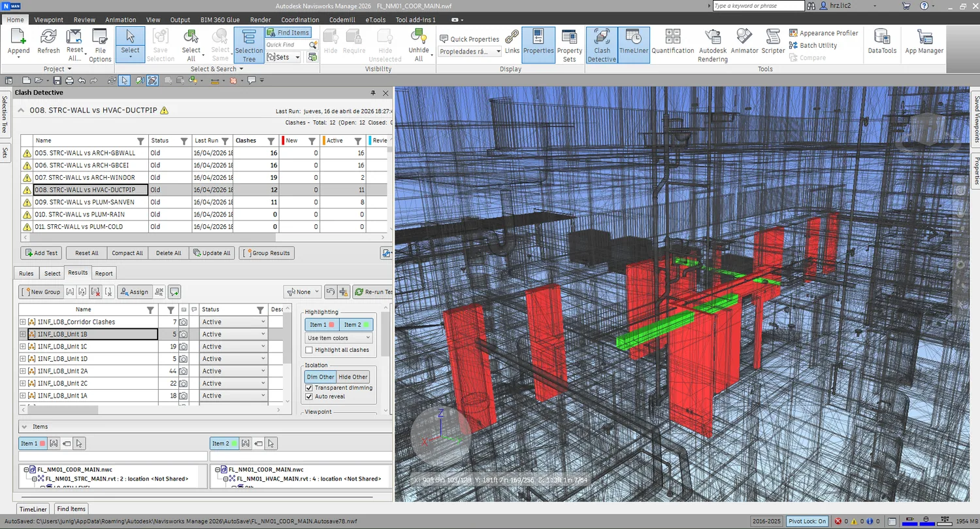
Task: Launch Autodesk Rendering from the ribbon
Action: (713, 45)
